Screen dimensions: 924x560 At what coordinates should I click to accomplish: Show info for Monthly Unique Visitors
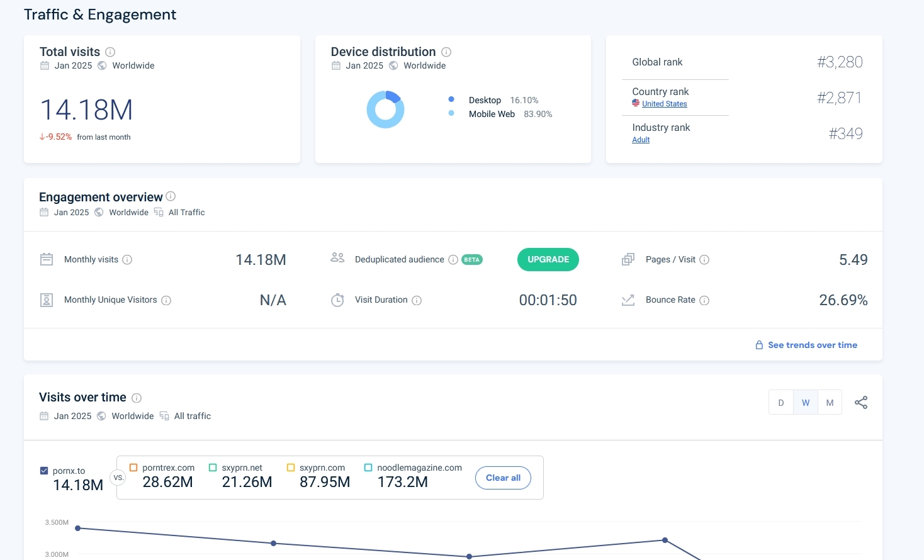tap(166, 301)
